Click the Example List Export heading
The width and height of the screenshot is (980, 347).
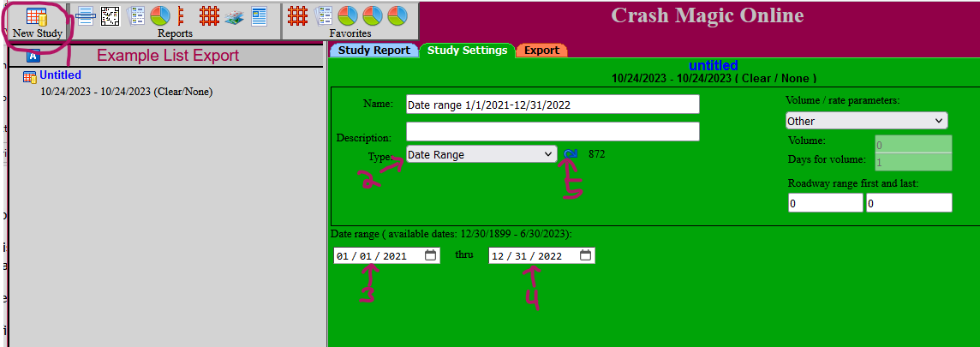coord(168,56)
